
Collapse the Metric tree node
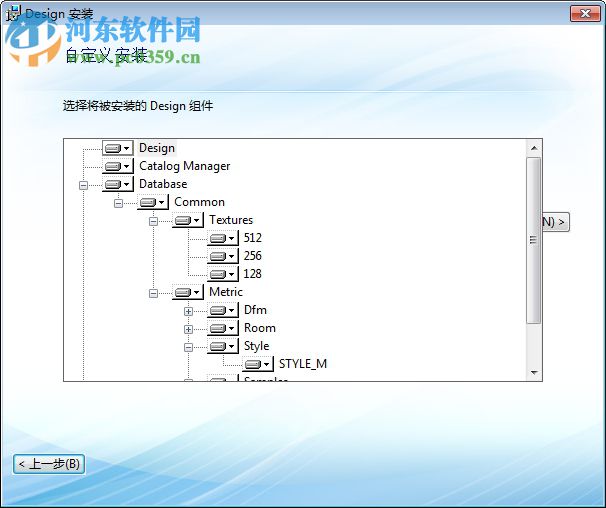[153, 293]
